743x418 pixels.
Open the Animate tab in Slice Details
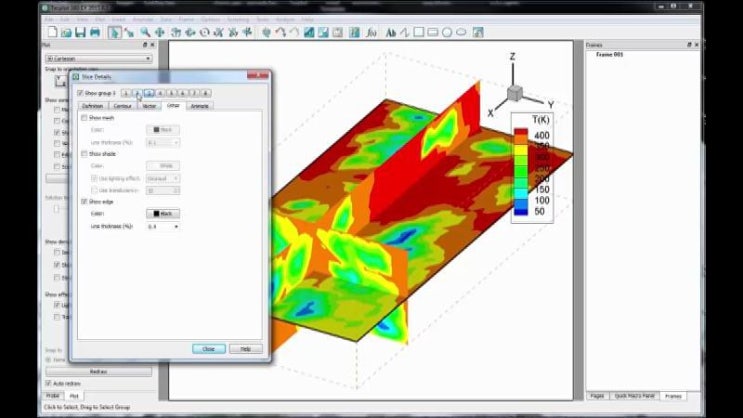click(x=199, y=105)
